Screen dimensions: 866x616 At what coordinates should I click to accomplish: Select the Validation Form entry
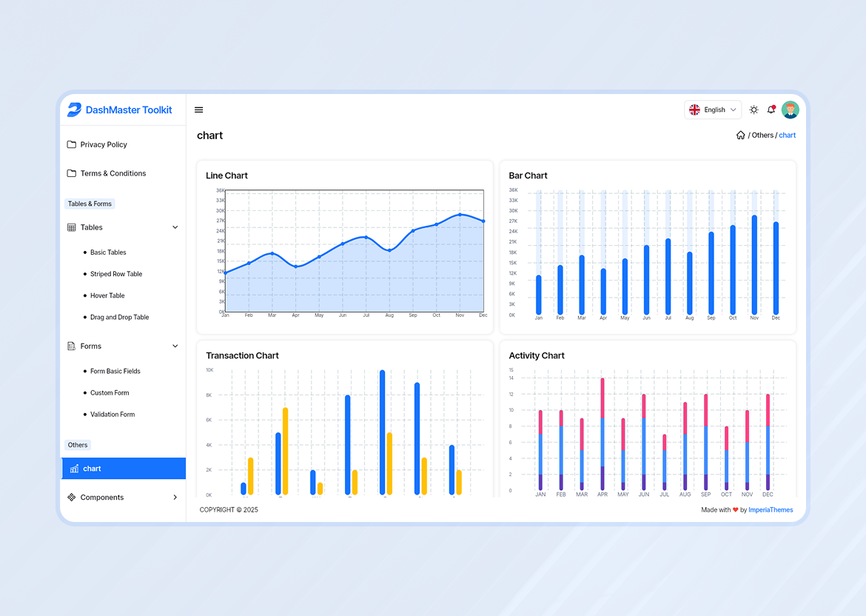click(x=112, y=414)
